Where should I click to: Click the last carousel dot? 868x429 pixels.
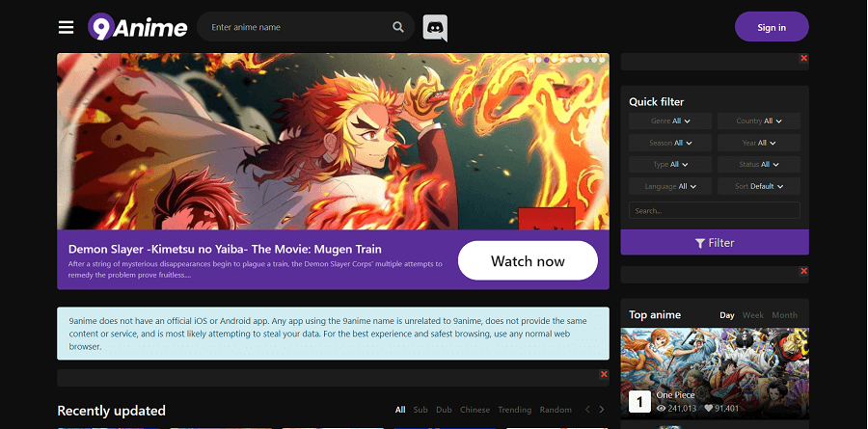pyautogui.click(x=602, y=60)
